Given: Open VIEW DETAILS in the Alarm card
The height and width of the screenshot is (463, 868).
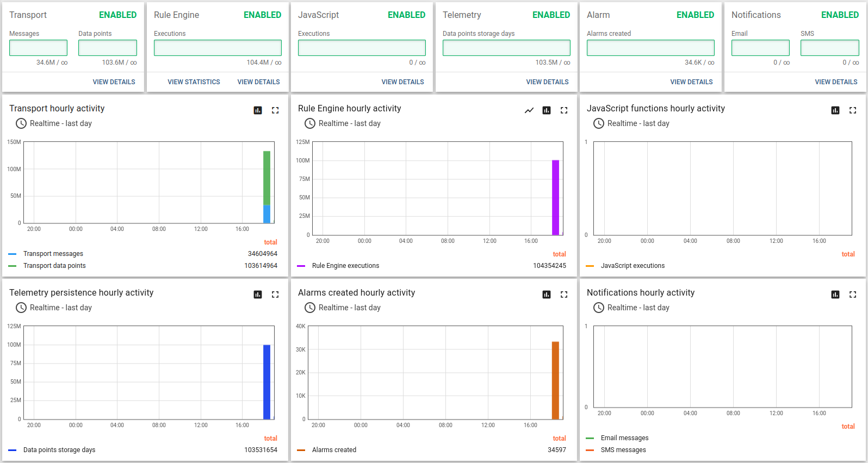Looking at the screenshot, I should click(691, 82).
